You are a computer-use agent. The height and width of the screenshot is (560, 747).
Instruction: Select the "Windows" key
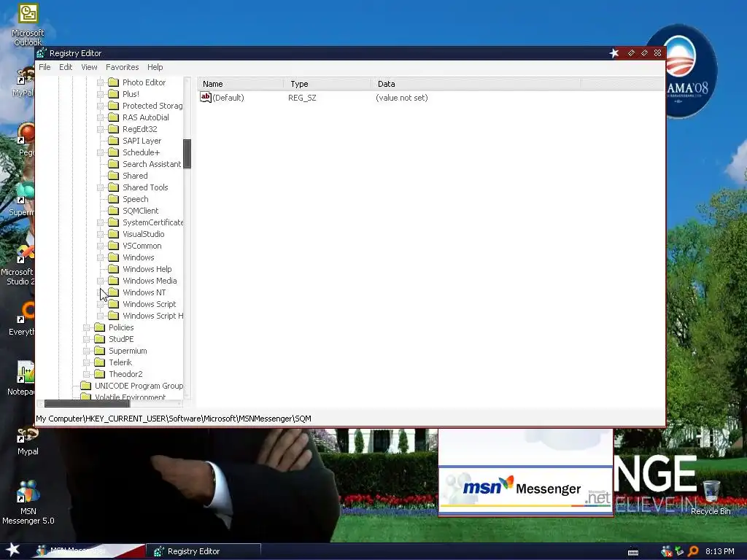[138, 257]
